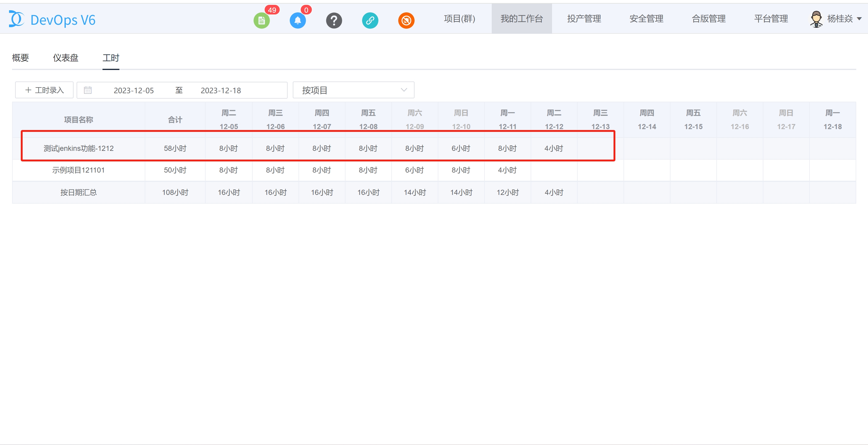Click the green document icon with 49 badge

[x=261, y=21]
